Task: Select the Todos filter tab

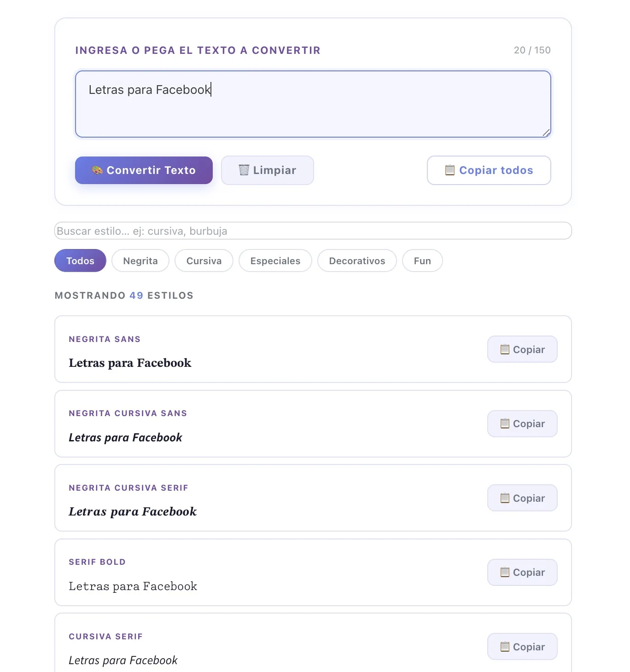Action: tap(80, 261)
